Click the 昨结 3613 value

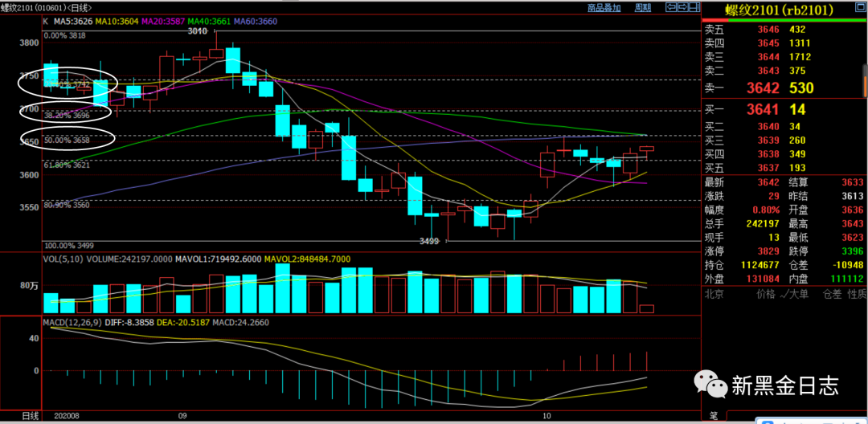pos(853,196)
